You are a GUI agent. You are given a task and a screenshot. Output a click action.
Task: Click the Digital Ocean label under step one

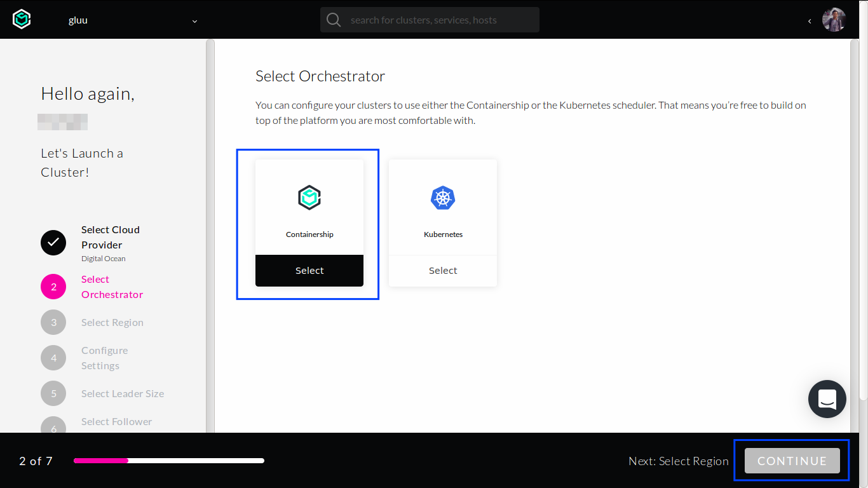(103, 259)
